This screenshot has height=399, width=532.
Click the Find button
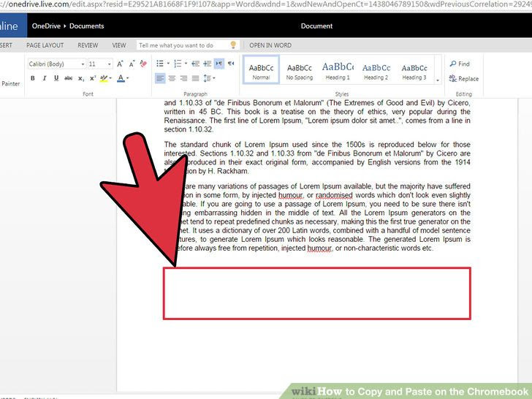pos(460,64)
